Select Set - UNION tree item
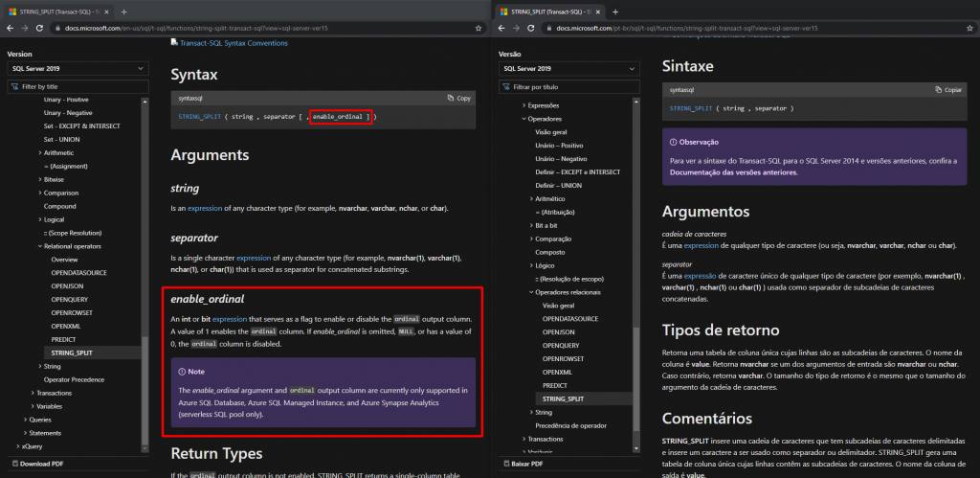 (61, 140)
